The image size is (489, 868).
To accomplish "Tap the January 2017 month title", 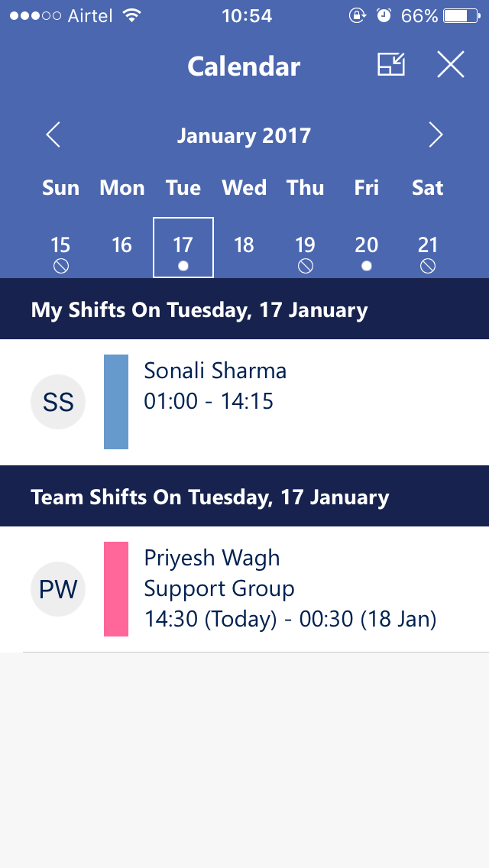I will coord(244,136).
